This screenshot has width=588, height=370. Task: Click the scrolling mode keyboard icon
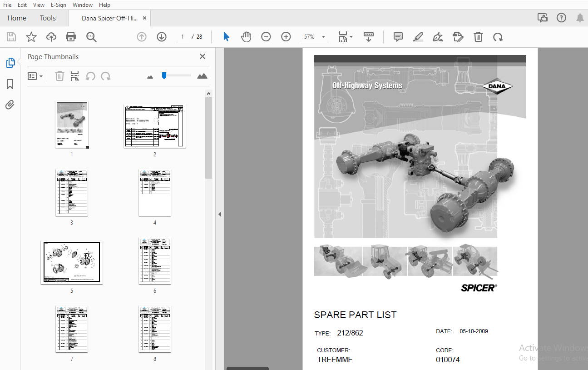pyautogui.click(x=369, y=37)
